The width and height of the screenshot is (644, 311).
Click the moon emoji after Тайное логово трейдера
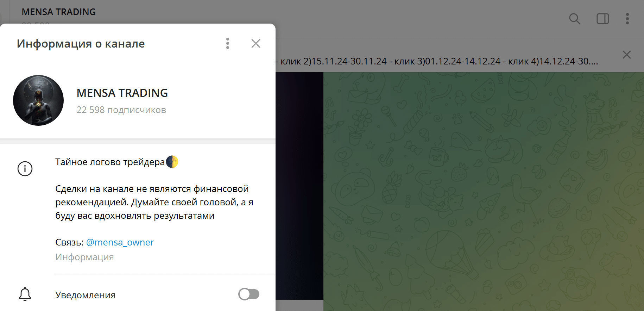coord(172,162)
